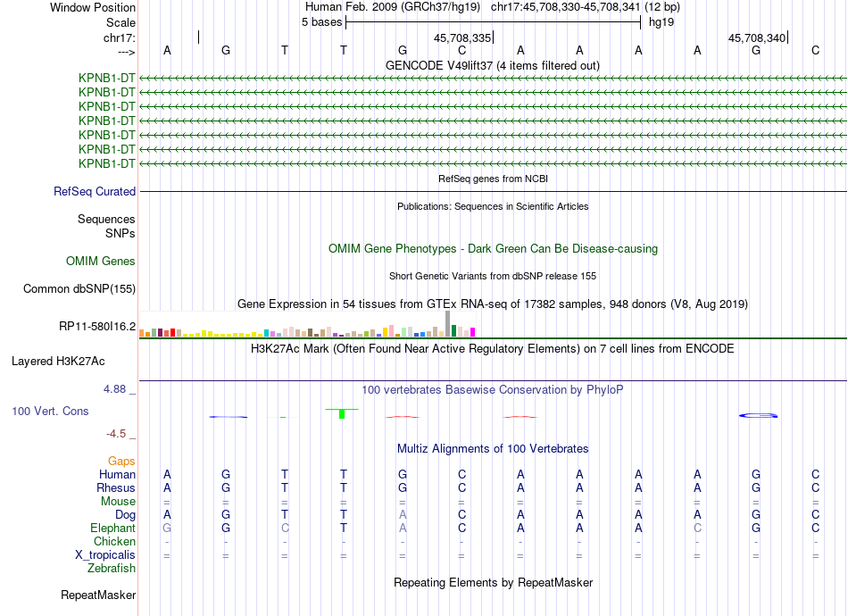Click the 100 Vert. Cons track label
848x616 pixels.
click(x=50, y=411)
